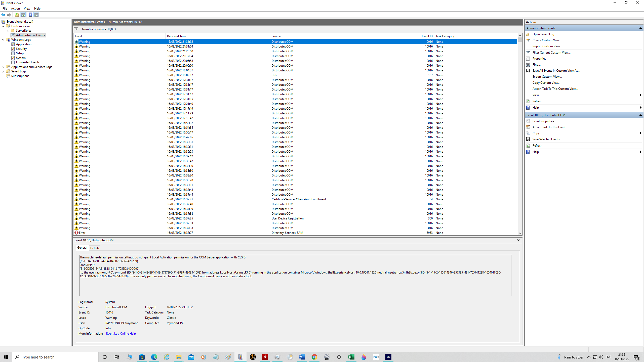Image resolution: width=644 pixels, height=362 pixels.
Task: Open the View submenu in Actions pane
Action: (536, 95)
